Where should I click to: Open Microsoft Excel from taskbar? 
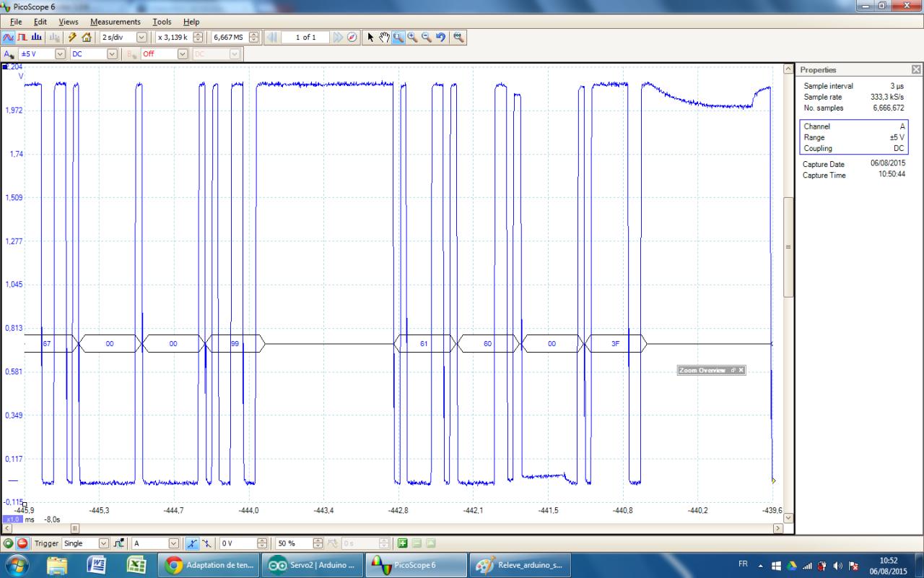click(x=136, y=565)
